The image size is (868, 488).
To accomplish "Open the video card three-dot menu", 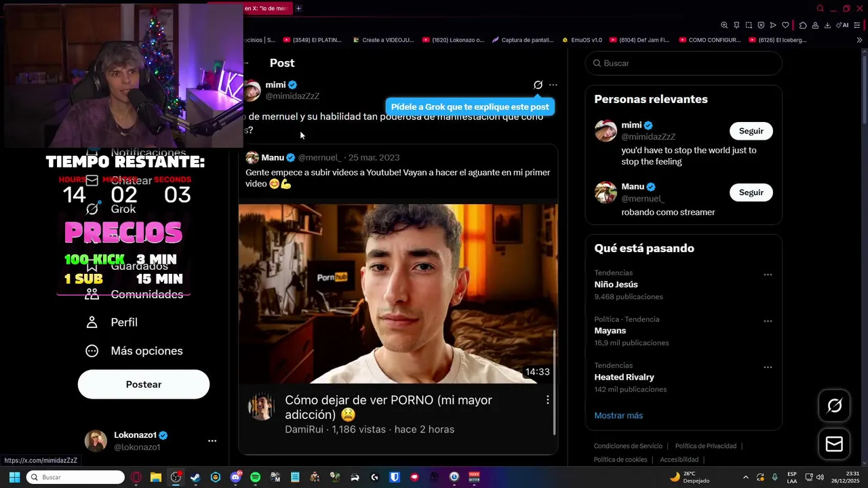I will click(547, 400).
